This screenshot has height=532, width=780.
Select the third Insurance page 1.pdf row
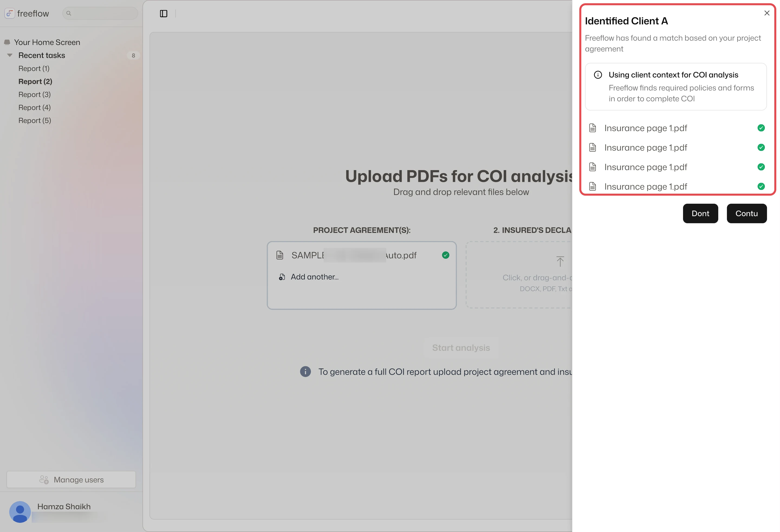click(x=677, y=167)
